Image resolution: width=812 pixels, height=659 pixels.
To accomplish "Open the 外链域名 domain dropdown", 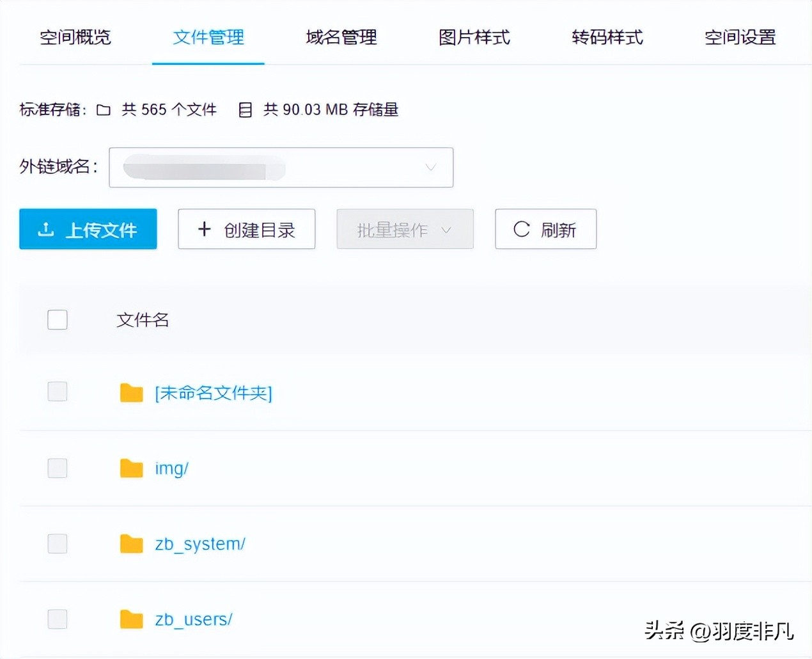I will pyautogui.click(x=281, y=167).
